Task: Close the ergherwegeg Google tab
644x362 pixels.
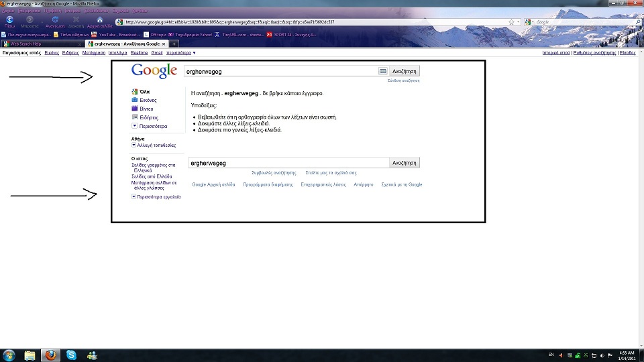Action: [164, 44]
